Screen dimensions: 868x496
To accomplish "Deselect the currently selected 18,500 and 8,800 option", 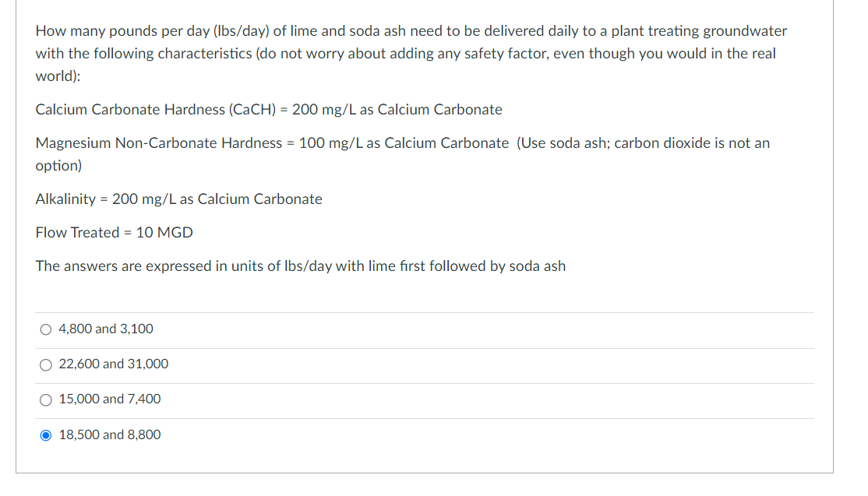I will pos(45,434).
